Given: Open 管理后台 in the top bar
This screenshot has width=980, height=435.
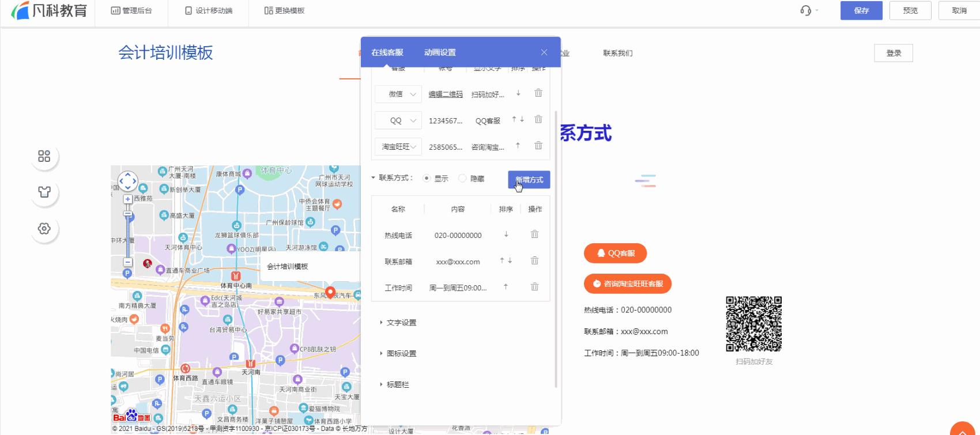Looking at the screenshot, I should [x=131, y=10].
